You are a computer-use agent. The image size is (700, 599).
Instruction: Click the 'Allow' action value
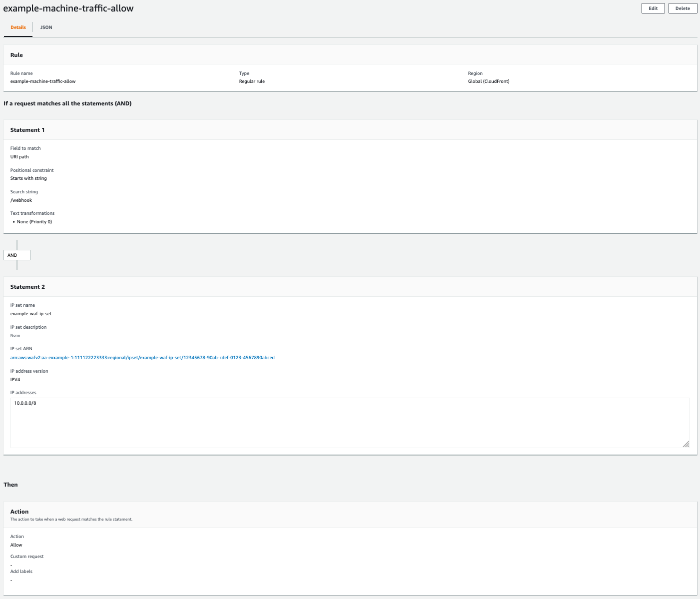click(x=16, y=545)
